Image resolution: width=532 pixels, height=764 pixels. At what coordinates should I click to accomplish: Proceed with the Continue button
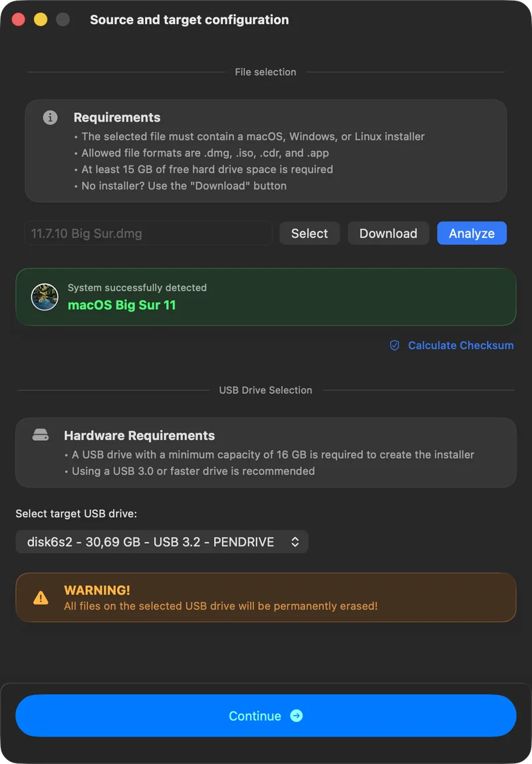pos(266,715)
